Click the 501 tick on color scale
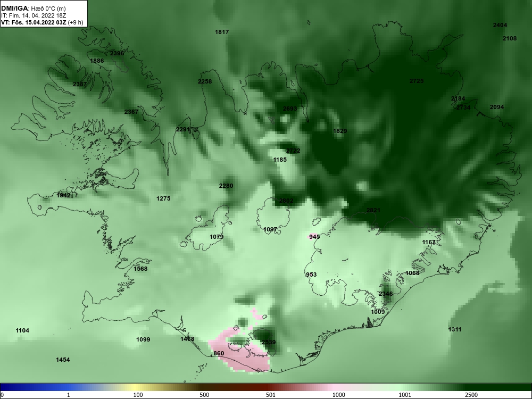532x399 pixels. (x=271, y=395)
